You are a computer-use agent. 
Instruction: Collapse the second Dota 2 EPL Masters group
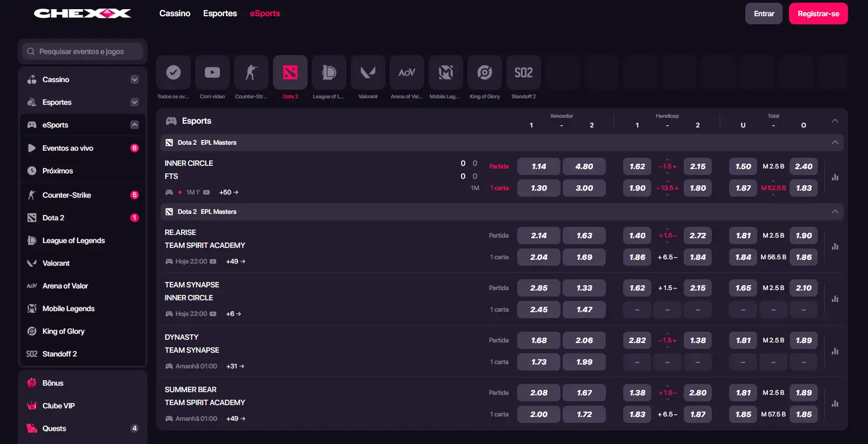[835, 212]
